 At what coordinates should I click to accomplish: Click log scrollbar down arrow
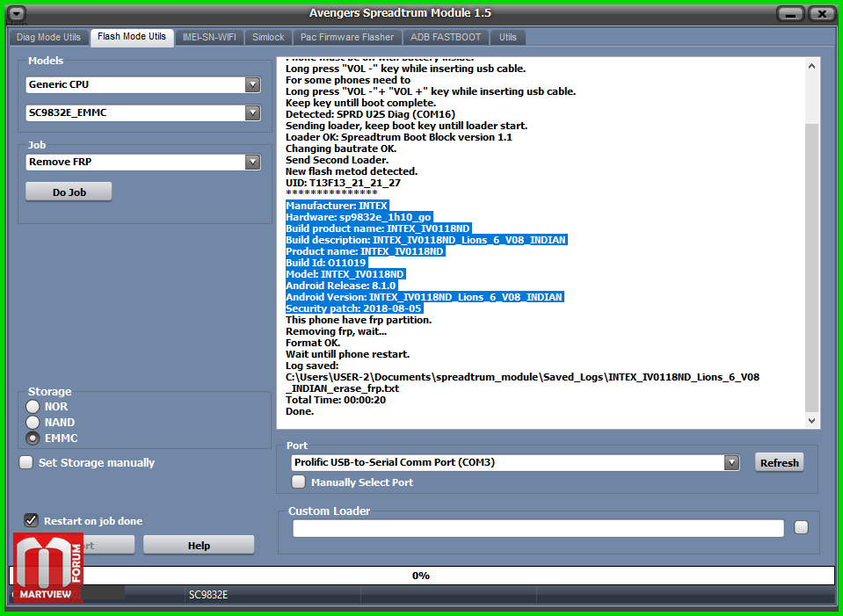812,421
